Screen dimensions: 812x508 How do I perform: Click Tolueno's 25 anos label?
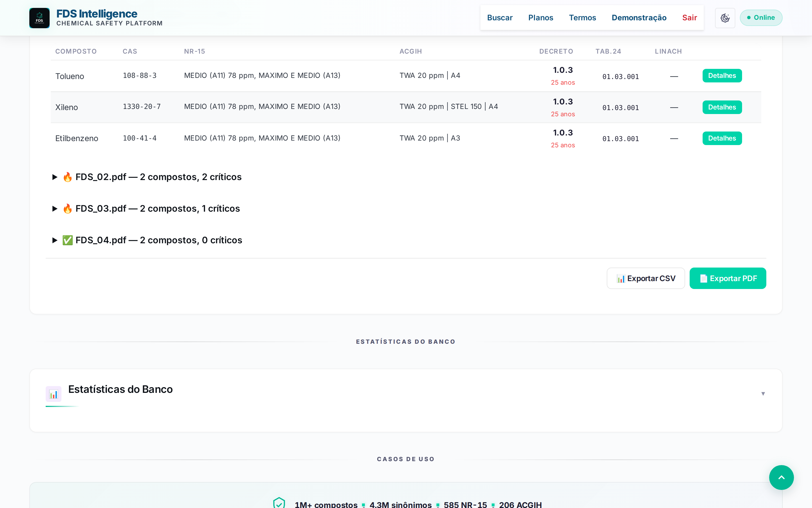click(x=563, y=83)
